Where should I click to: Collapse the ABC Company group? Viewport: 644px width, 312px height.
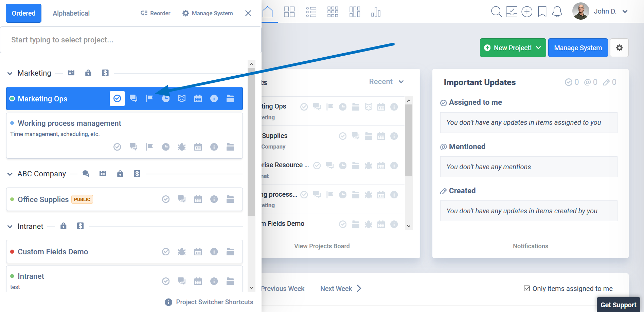tap(10, 174)
